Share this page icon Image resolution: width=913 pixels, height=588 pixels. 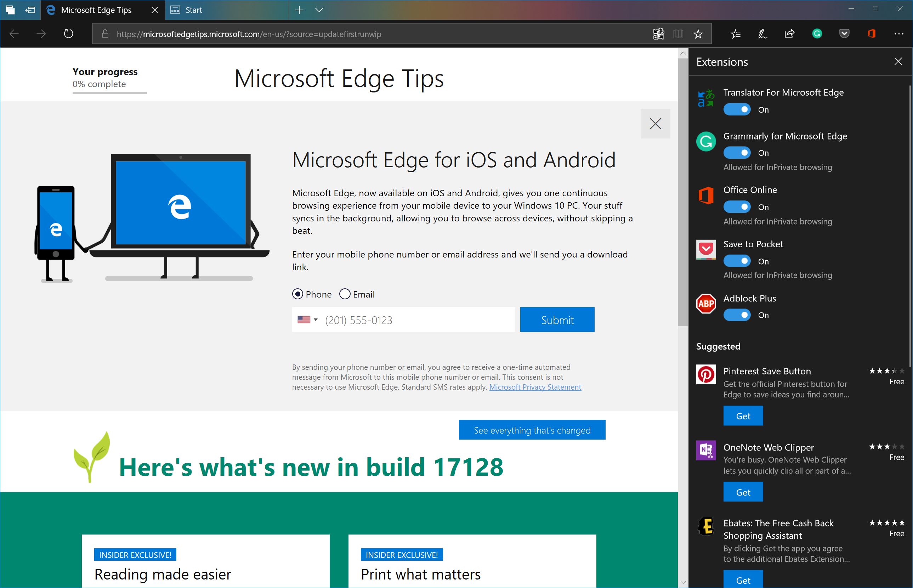789,34
